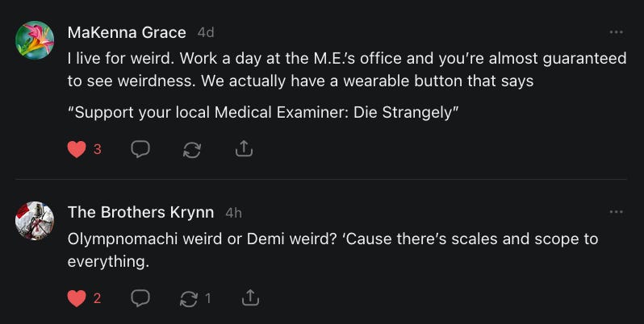The width and height of the screenshot is (644, 324).
Task: Open The Brothers Krynn profile name link
Action: click(140, 213)
